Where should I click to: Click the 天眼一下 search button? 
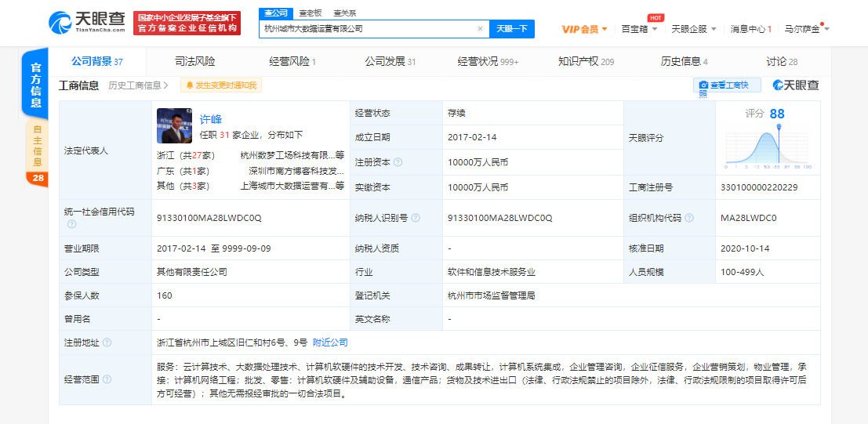coord(511,29)
